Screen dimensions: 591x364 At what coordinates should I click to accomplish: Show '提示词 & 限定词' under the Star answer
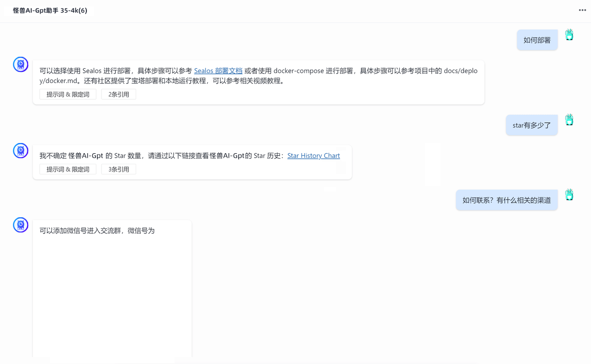pyautogui.click(x=68, y=169)
